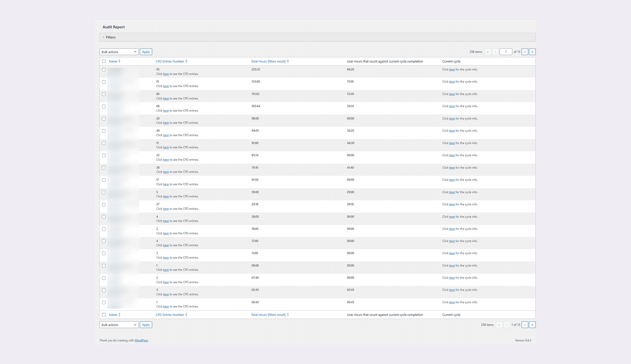The width and height of the screenshot is (631, 364).
Task: Open the top Bulk actions dropdown
Action: click(x=119, y=52)
